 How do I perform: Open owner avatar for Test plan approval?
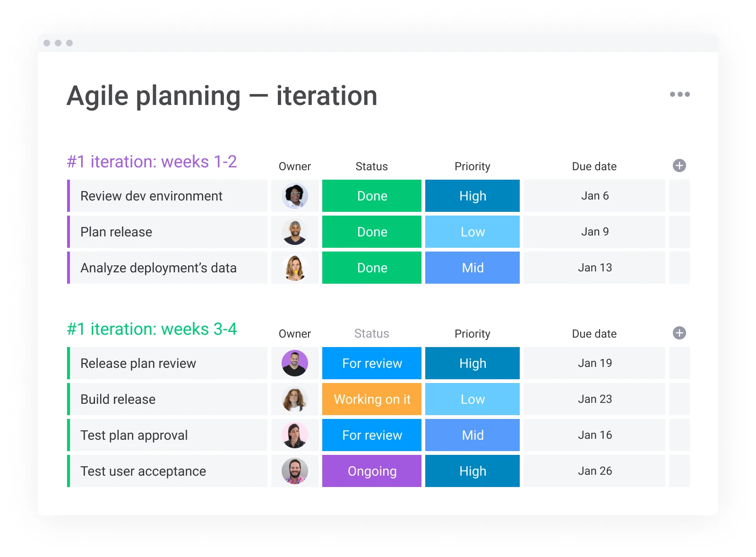click(295, 435)
